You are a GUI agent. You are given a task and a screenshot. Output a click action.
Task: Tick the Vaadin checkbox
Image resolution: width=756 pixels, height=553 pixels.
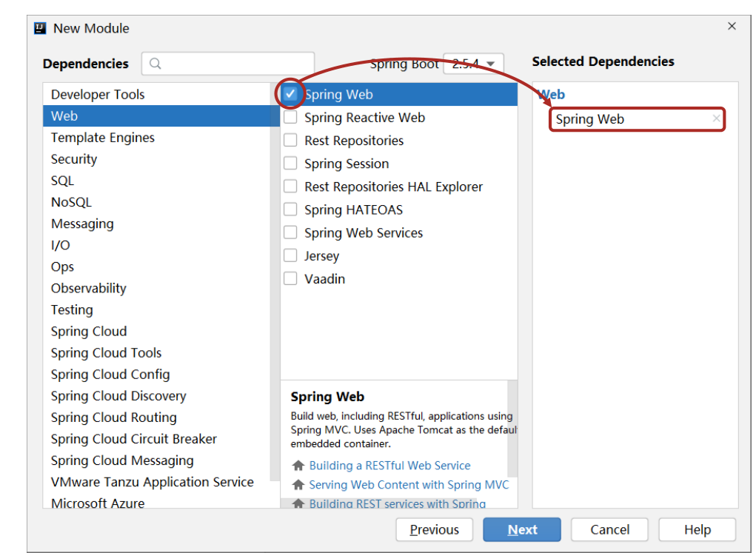tap(290, 278)
